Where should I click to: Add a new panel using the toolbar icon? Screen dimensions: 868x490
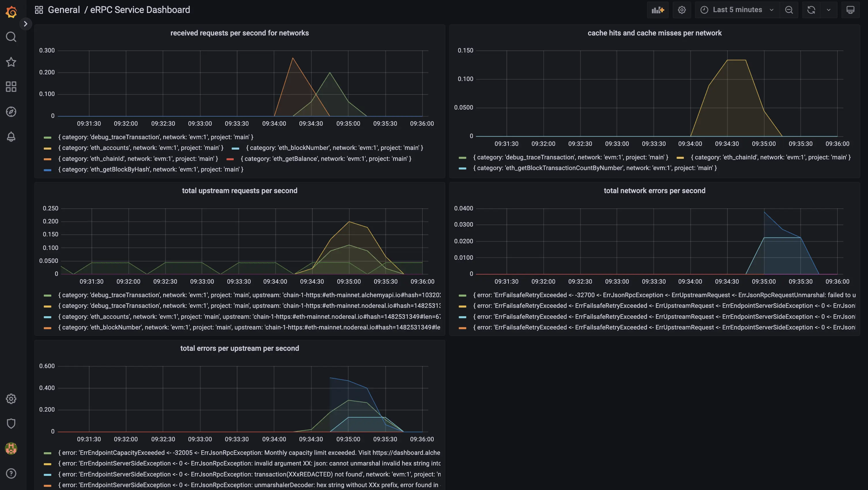tap(658, 10)
